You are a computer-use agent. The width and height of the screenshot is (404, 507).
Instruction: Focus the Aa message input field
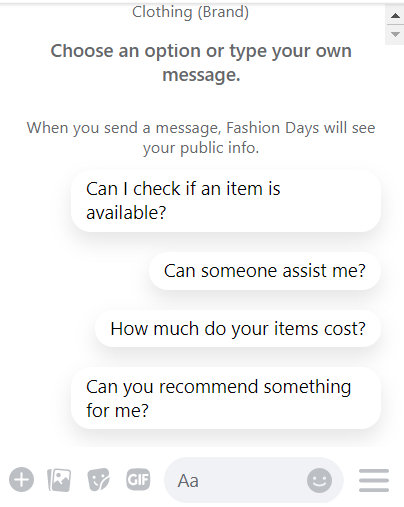254,480
